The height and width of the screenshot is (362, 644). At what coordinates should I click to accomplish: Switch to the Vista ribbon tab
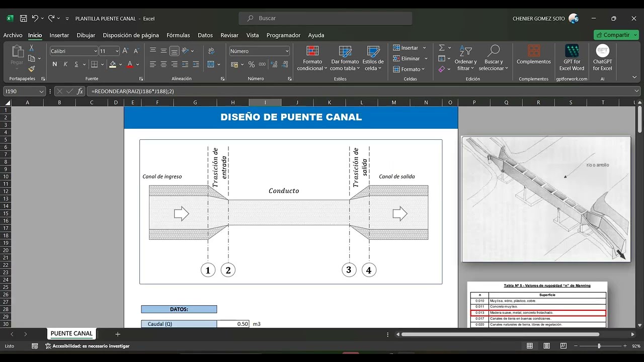click(253, 35)
